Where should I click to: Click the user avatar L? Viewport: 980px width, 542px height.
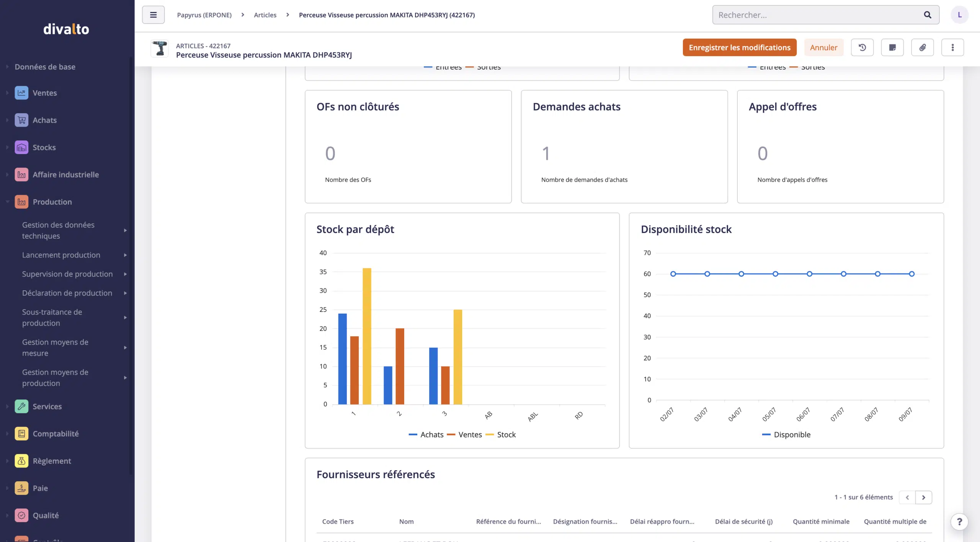point(959,15)
